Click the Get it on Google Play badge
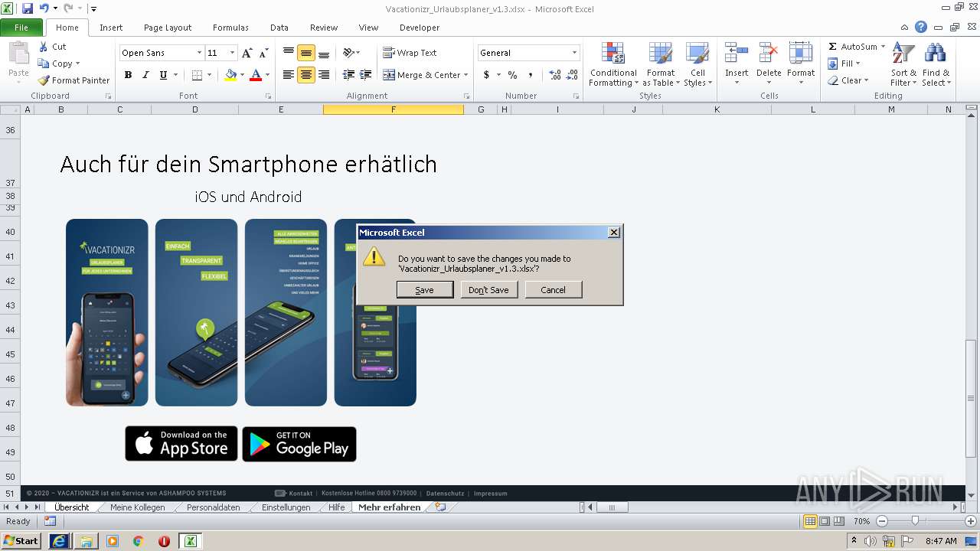Image resolution: width=980 pixels, height=551 pixels. click(x=299, y=444)
